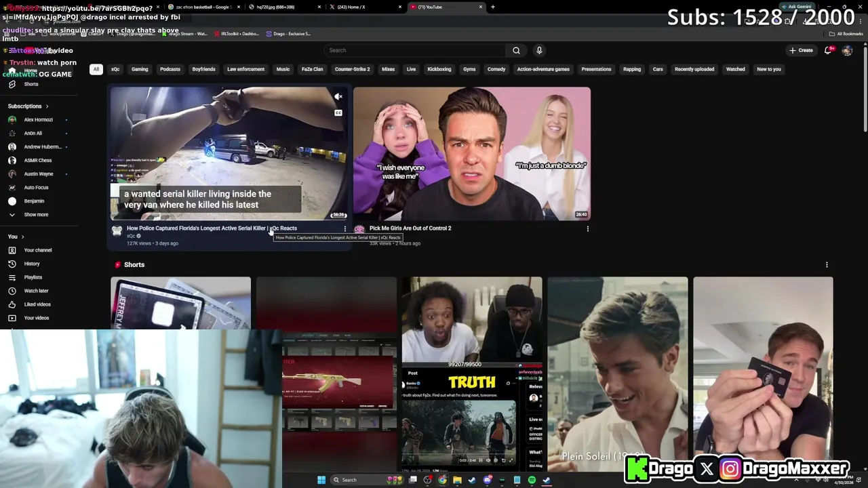Open An0n Ali subscription link
This screenshot has height=488, width=868.
pyautogui.click(x=33, y=134)
